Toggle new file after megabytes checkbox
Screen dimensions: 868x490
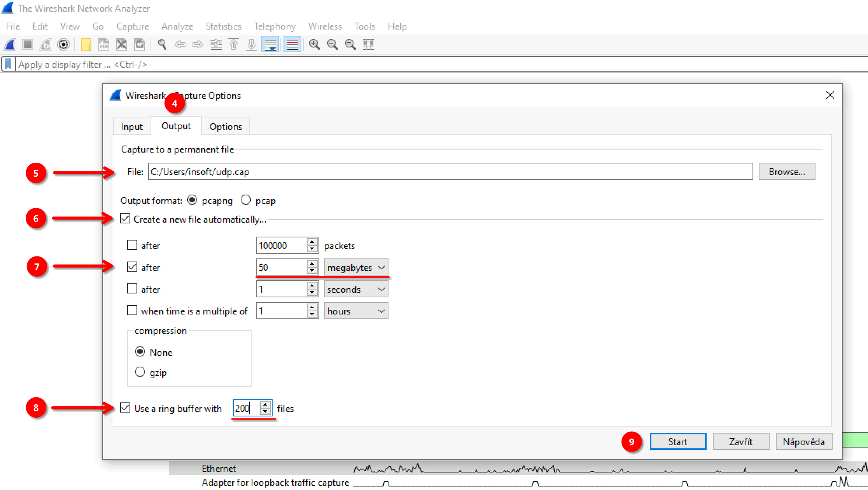pos(132,267)
